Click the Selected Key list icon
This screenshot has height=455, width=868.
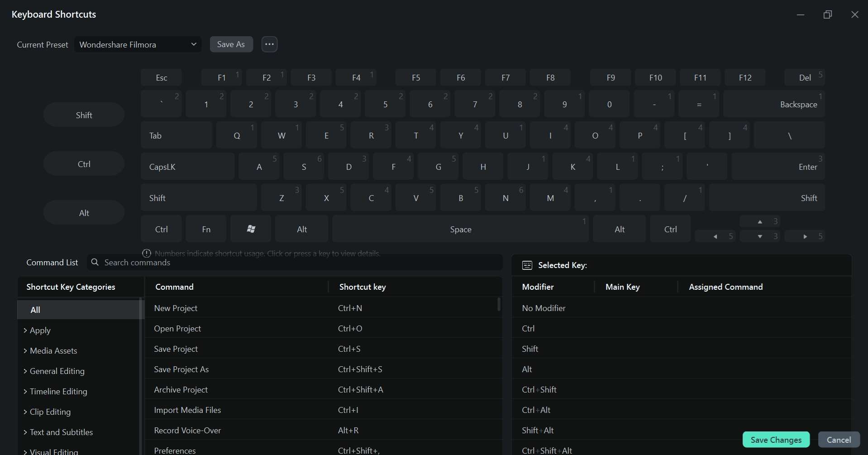point(527,265)
